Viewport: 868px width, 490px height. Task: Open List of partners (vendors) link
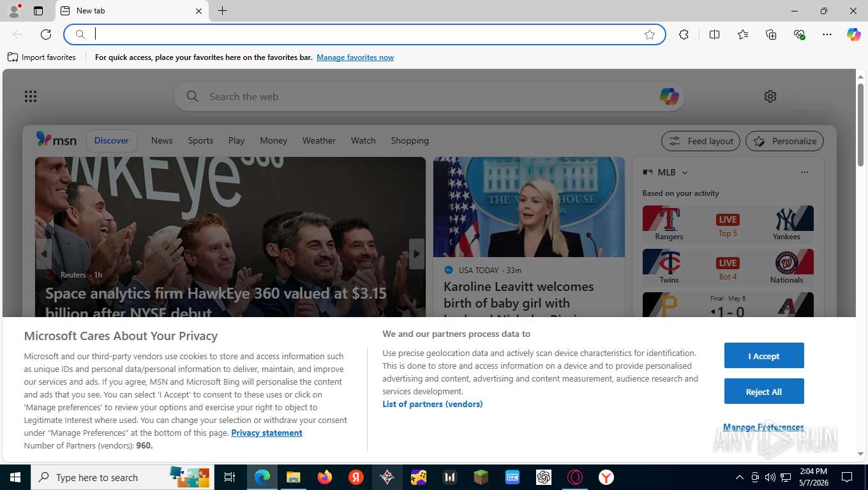pos(433,404)
